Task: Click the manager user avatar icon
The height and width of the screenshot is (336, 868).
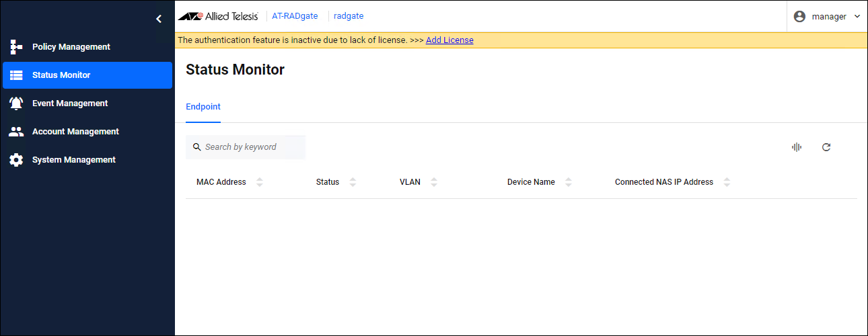Action: tap(799, 17)
